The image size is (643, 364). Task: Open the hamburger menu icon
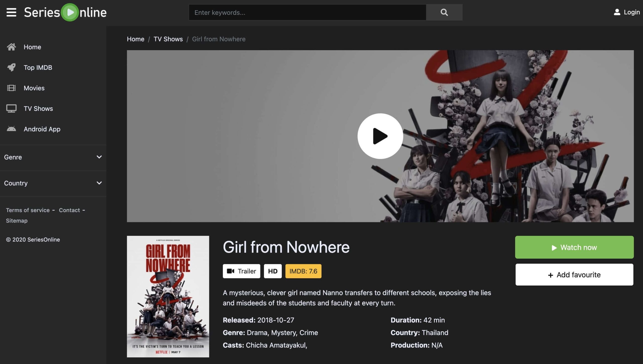(x=11, y=12)
